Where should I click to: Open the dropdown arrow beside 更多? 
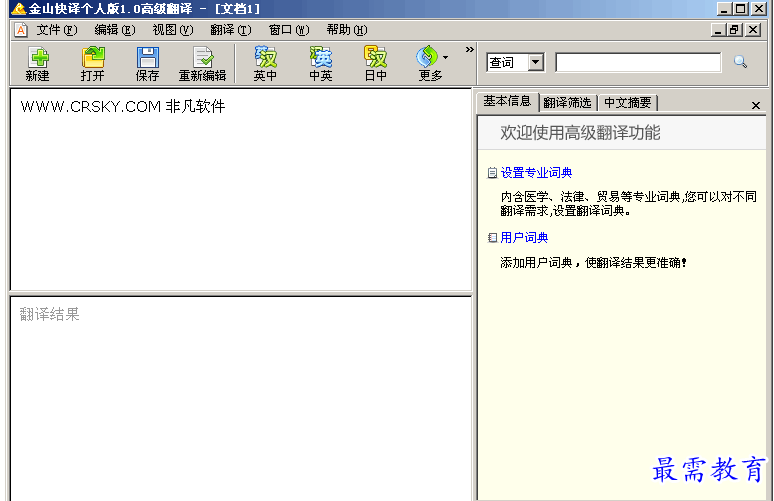pyautogui.click(x=445, y=58)
